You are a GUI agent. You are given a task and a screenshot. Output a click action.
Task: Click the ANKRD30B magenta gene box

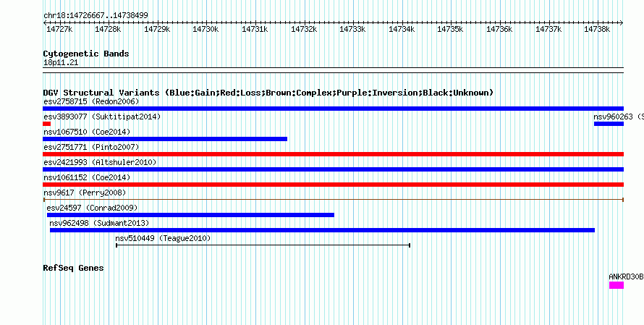point(617,285)
